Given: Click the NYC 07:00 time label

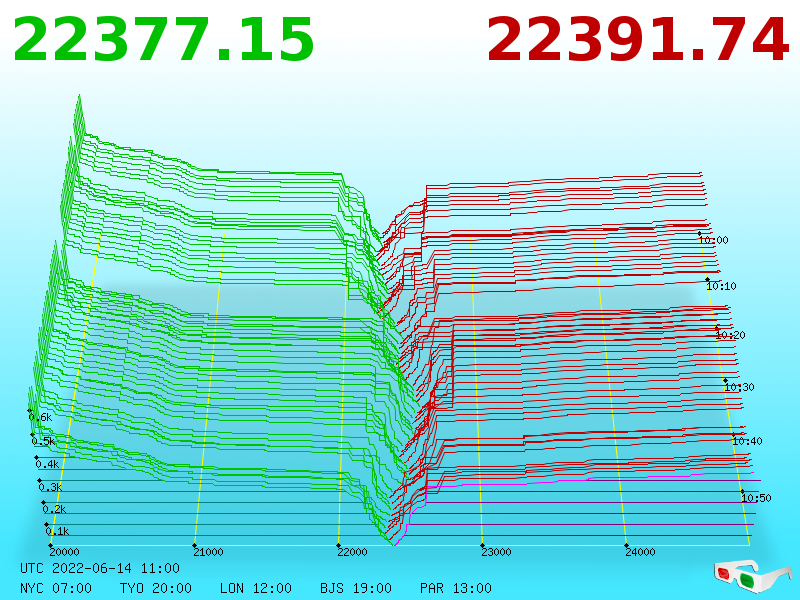Looking at the screenshot, I should (56, 588).
